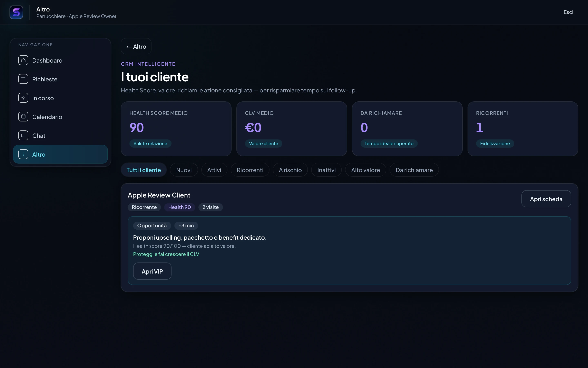The width and height of the screenshot is (588, 368).
Task: Click the Valore cliente tag
Action: (263, 143)
